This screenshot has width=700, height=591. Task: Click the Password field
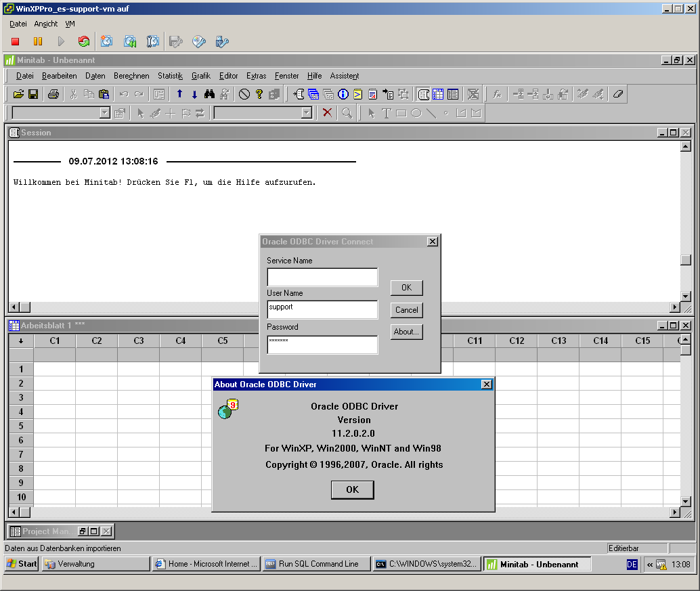pyautogui.click(x=322, y=345)
